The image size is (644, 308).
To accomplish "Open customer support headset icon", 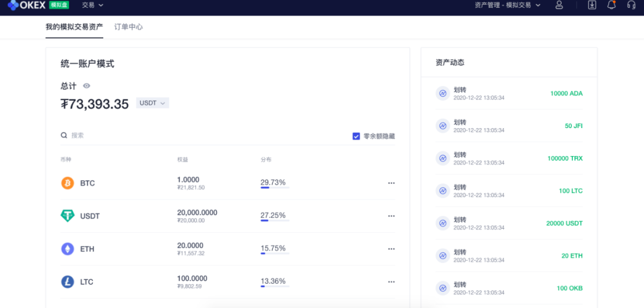I will [631, 5].
